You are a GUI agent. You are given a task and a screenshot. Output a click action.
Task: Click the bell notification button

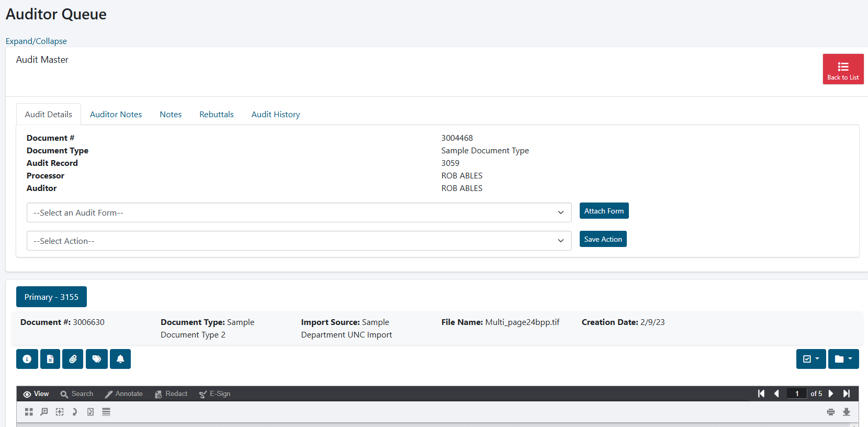click(x=120, y=359)
